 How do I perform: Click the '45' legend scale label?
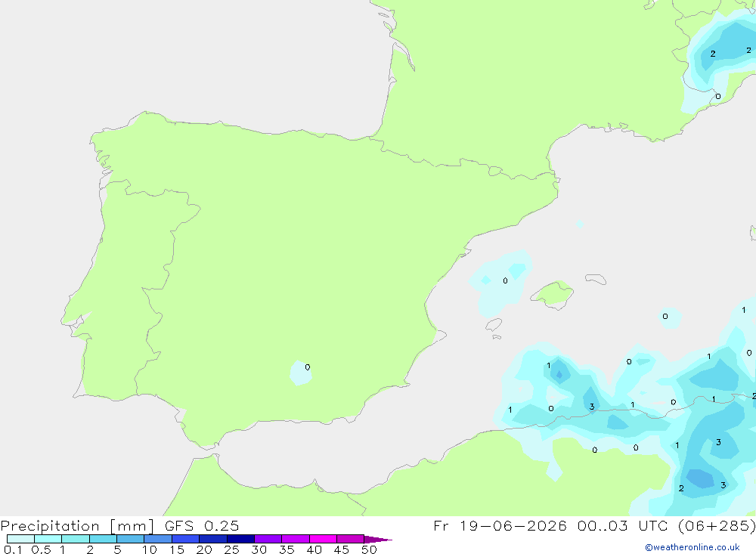pos(342,549)
